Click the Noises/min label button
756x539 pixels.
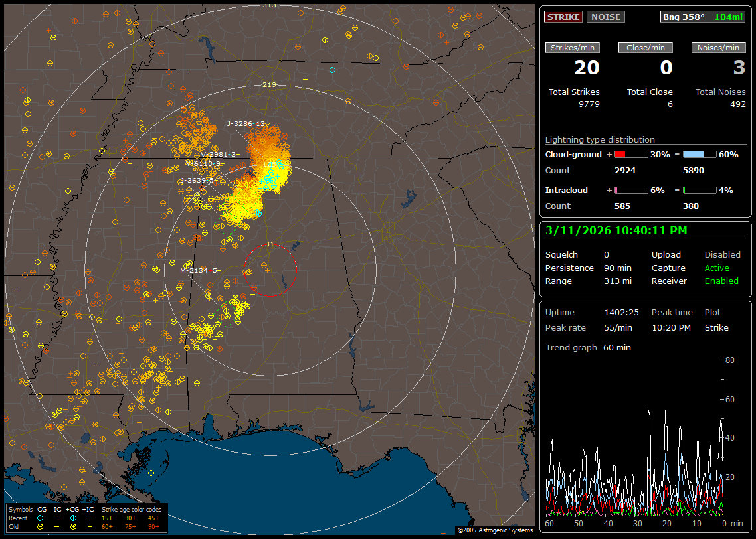[719, 48]
